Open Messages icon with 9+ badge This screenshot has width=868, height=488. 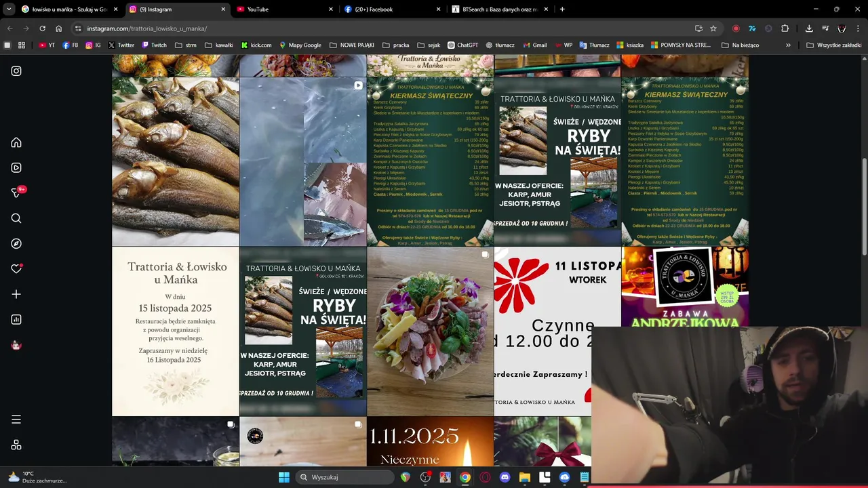coord(18,192)
